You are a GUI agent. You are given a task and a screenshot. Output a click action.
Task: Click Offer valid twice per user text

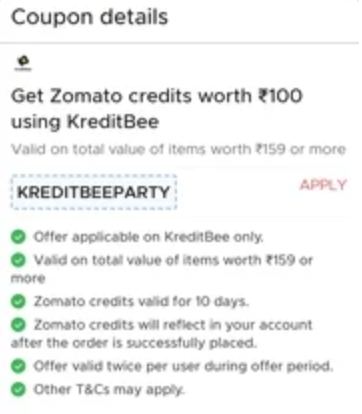(183, 366)
